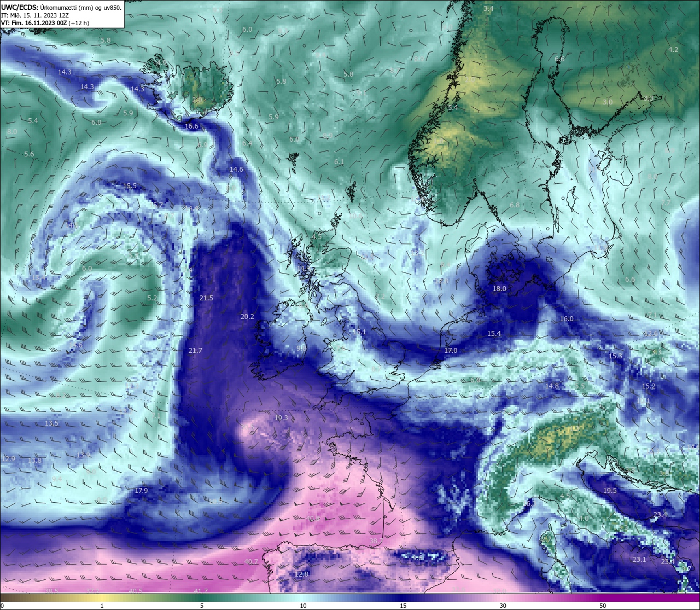Click the 17.0 value label
This screenshot has width=700, height=610.
click(451, 350)
